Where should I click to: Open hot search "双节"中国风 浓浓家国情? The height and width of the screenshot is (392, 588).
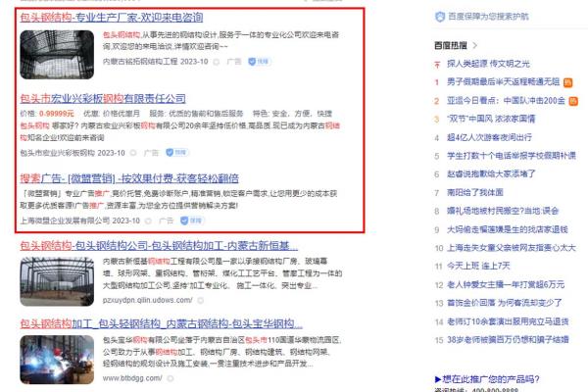click(491, 119)
